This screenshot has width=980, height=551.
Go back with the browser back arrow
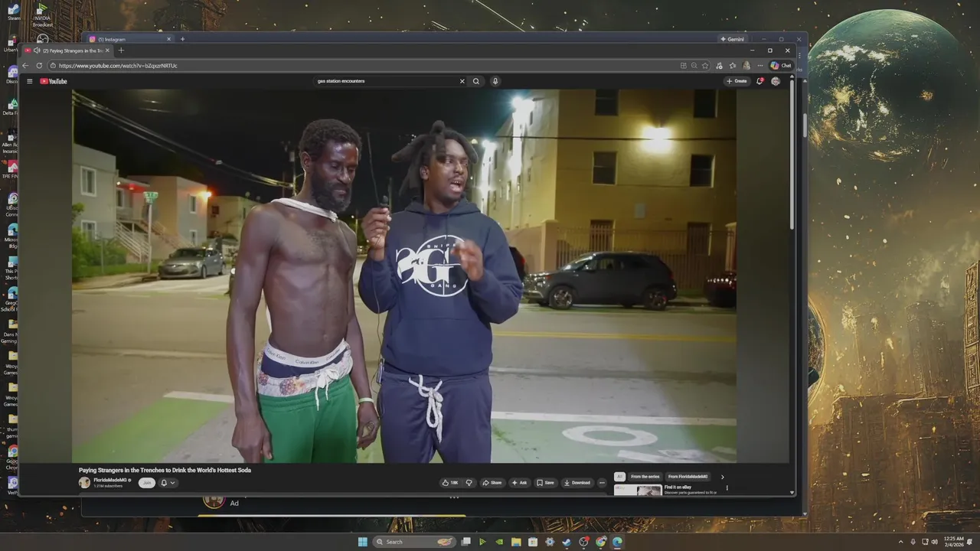pyautogui.click(x=25, y=66)
